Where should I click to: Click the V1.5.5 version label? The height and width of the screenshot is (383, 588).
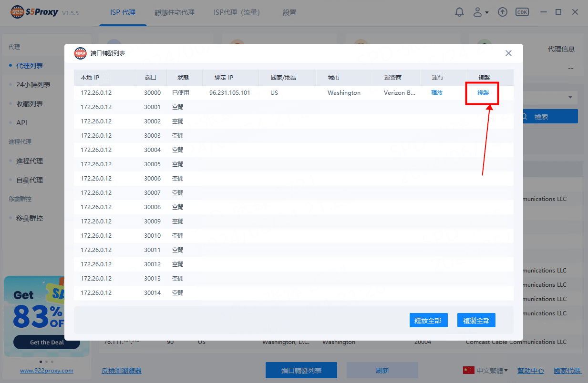click(x=70, y=13)
